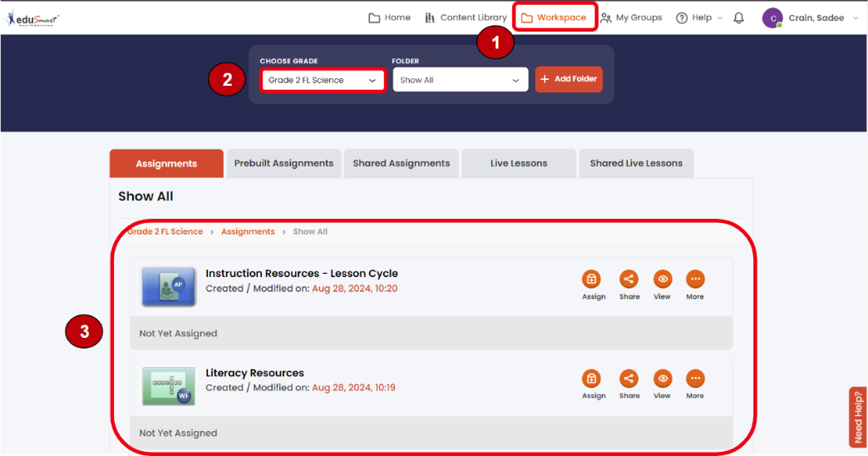Click Grade 2 FL Science breadcrumb link
The width and height of the screenshot is (868, 456).
tap(165, 231)
